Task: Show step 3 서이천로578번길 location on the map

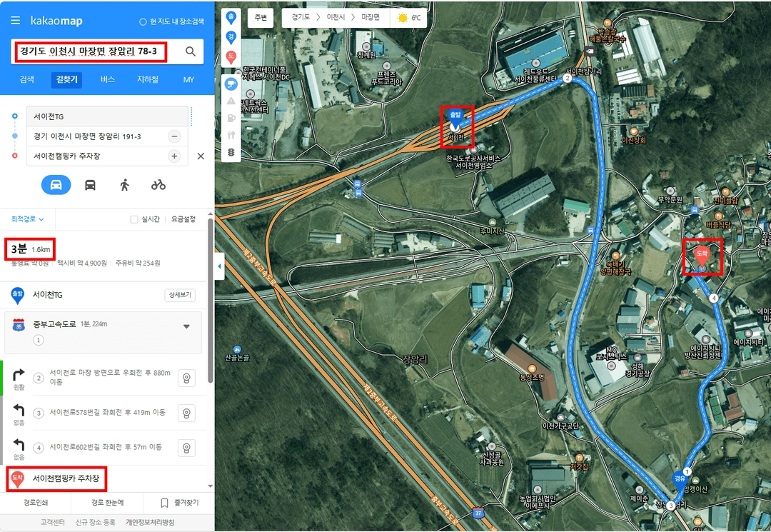Action: pos(186,413)
